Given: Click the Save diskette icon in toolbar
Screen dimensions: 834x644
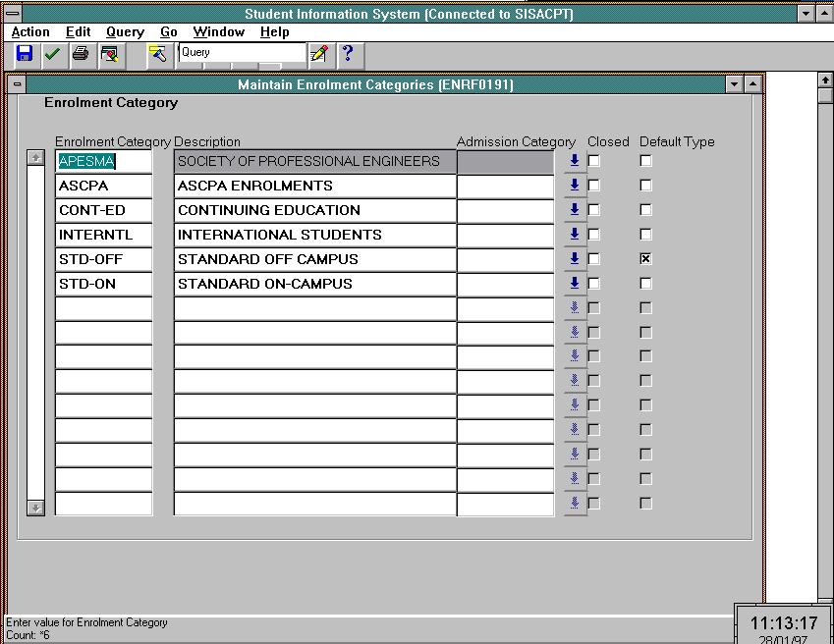Looking at the screenshot, I should point(25,54).
